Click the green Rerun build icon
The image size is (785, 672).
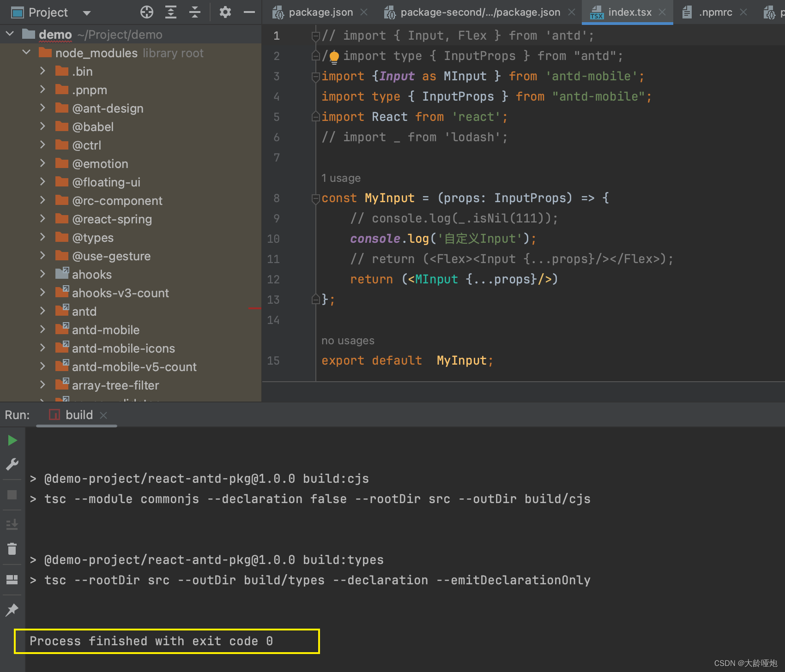[12, 440]
